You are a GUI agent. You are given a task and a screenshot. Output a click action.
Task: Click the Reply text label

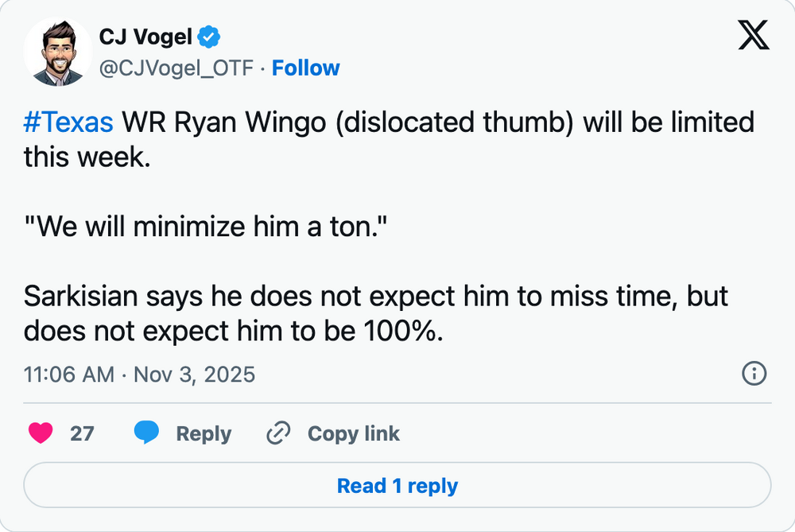tap(204, 433)
